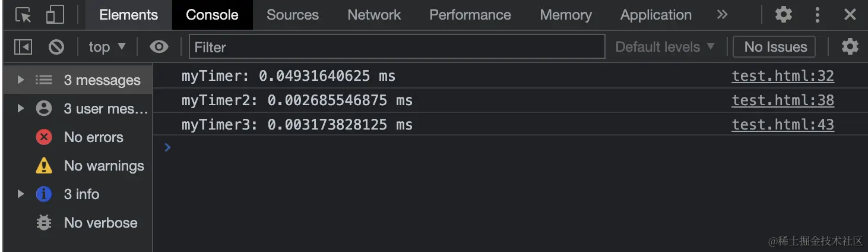
Task: Filter by errors in sidebar
Action: pyautogui.click(x=93, y=137)
